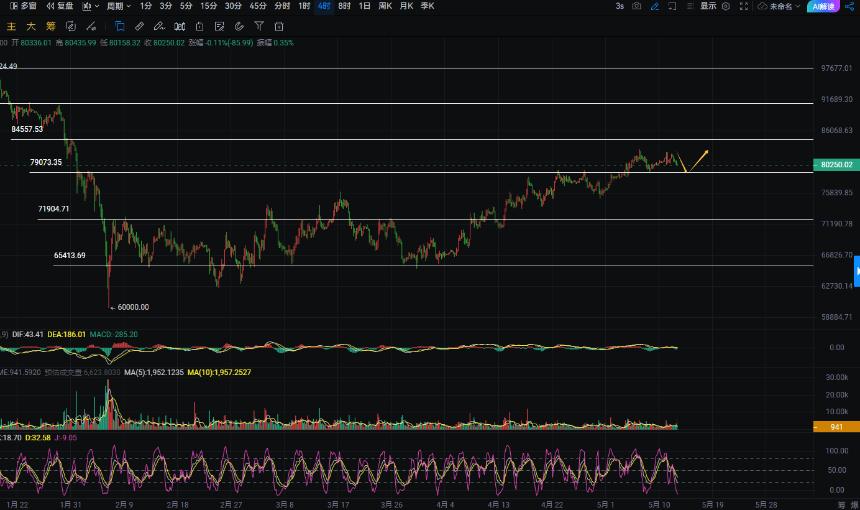Open the candlestick chart type dropdown
This screenshot has height=510, width=860.
pyautogui.click(x=90, y=6)
